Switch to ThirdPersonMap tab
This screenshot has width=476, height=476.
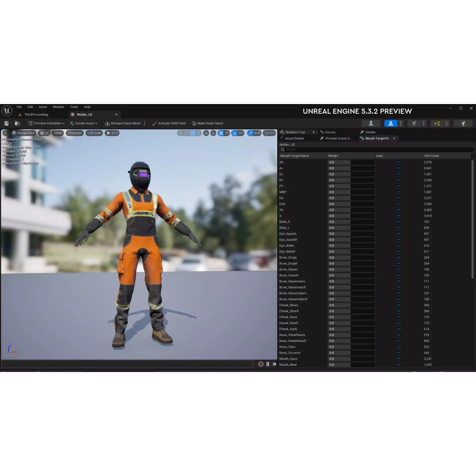[x=33, y=115]
